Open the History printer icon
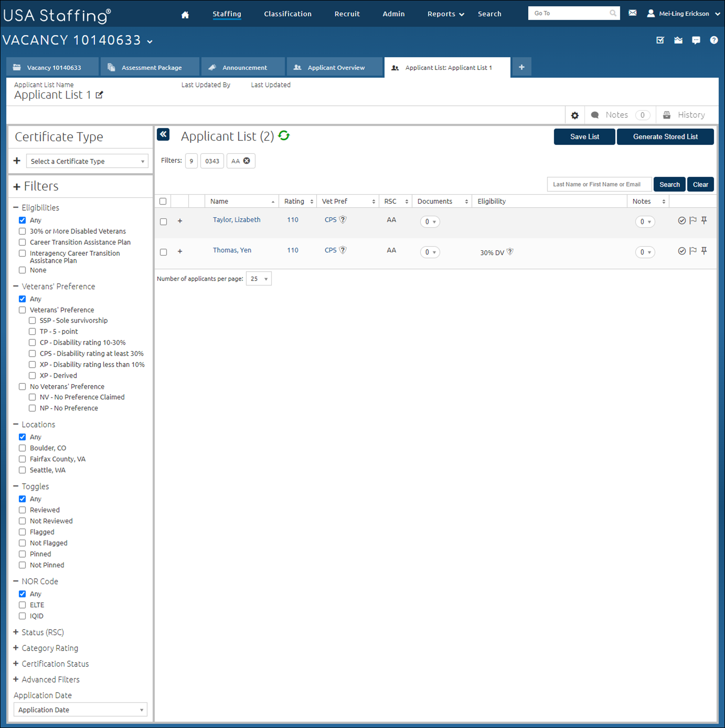725x728 pixels. click(667, 115)
